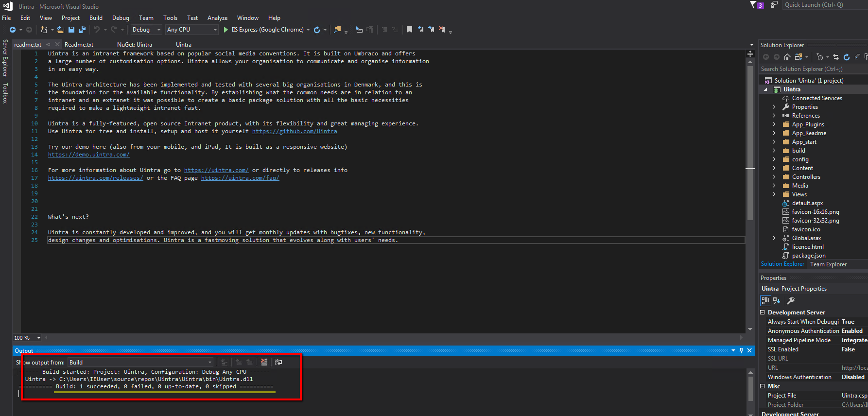Close the Output panel

pos(749,350)
